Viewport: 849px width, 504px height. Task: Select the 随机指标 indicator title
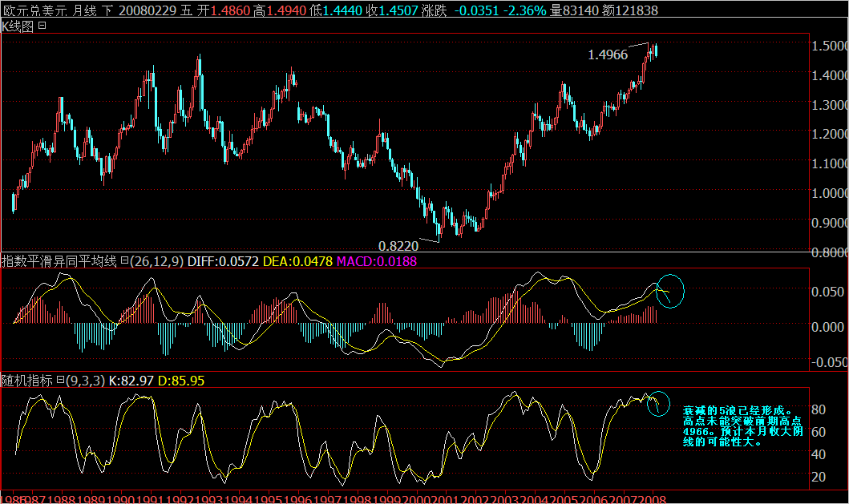tap(27, 381)
